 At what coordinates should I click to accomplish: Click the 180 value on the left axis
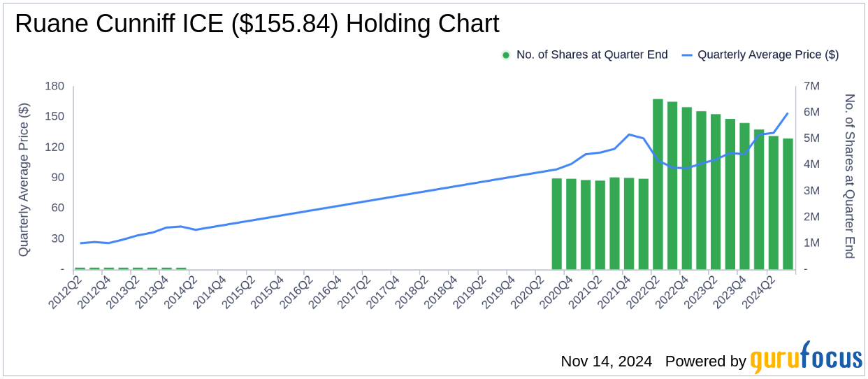tap(54, 86)
